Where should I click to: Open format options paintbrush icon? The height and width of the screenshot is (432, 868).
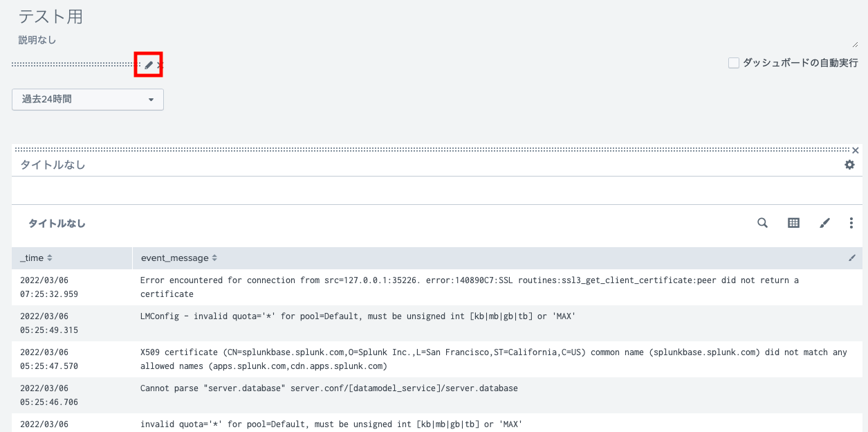tap(824, 223)
